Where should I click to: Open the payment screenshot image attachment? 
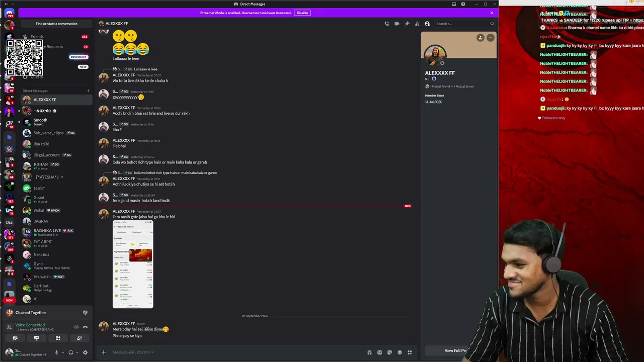133,264
